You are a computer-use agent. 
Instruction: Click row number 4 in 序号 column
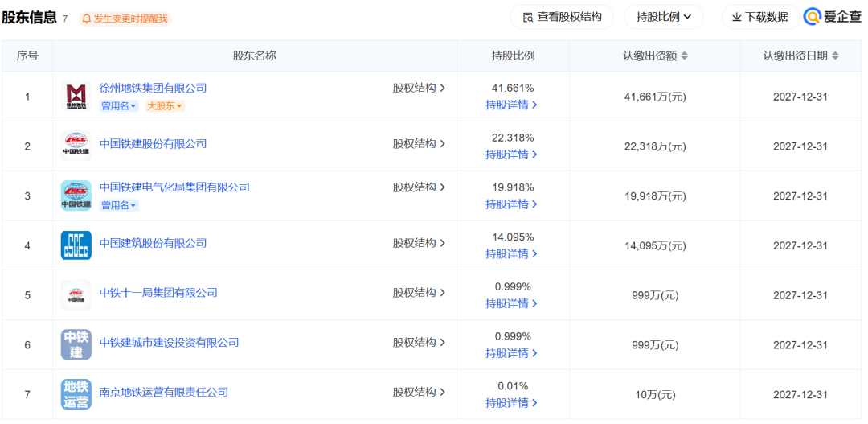pyautogui.click(x=27, y=245)
